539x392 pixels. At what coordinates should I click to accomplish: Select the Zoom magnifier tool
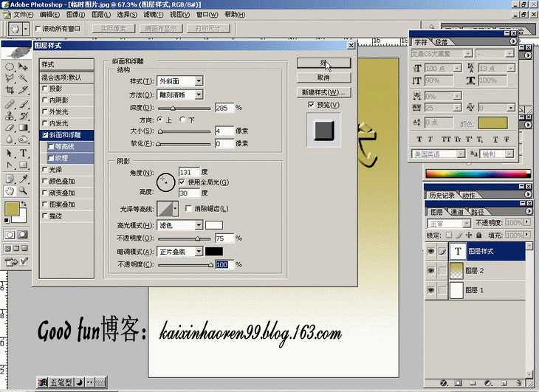[x=23, y=190]
